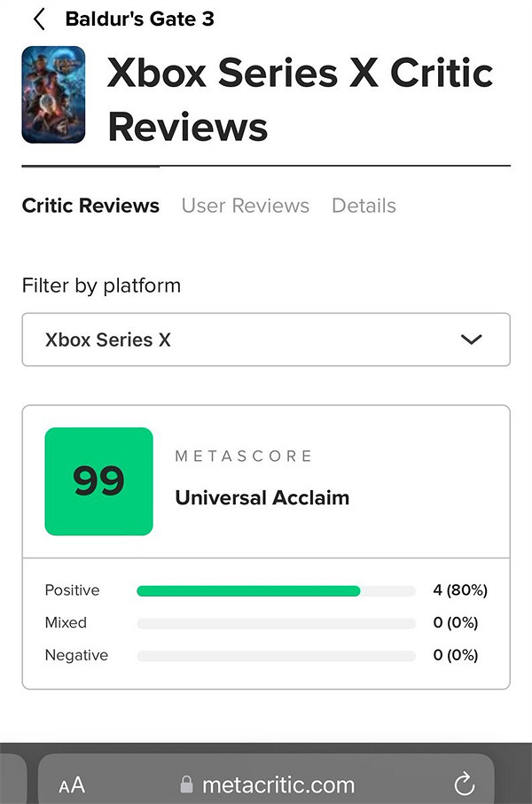Tap the green Positive reviews progress bar
532x804 pixels.
coord(248,590)
